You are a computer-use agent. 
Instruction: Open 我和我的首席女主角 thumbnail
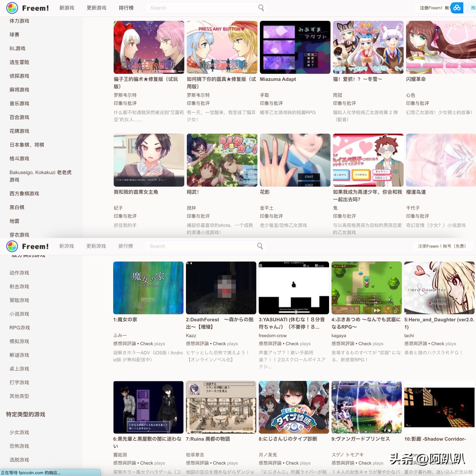[149, 160]
